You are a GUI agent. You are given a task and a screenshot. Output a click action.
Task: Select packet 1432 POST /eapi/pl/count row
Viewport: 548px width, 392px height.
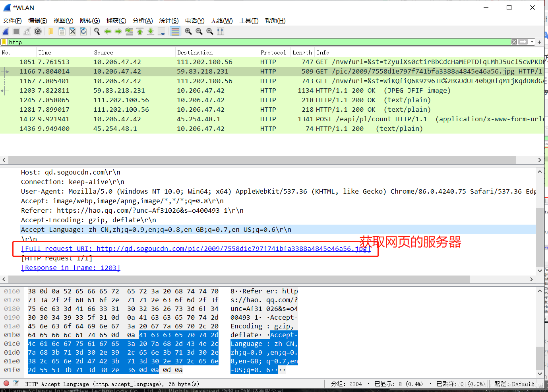[x=272, y=119]
